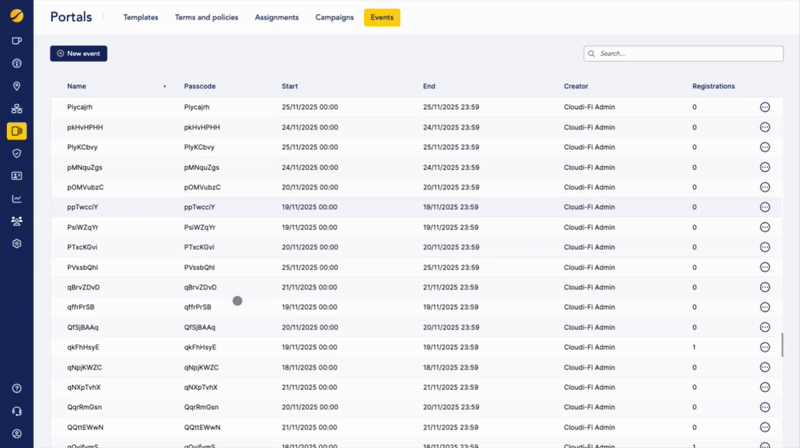Open the shield check sidebar icon
This screenshot has height=448, width=800.
pyautogui.click(x=17, y=154)
